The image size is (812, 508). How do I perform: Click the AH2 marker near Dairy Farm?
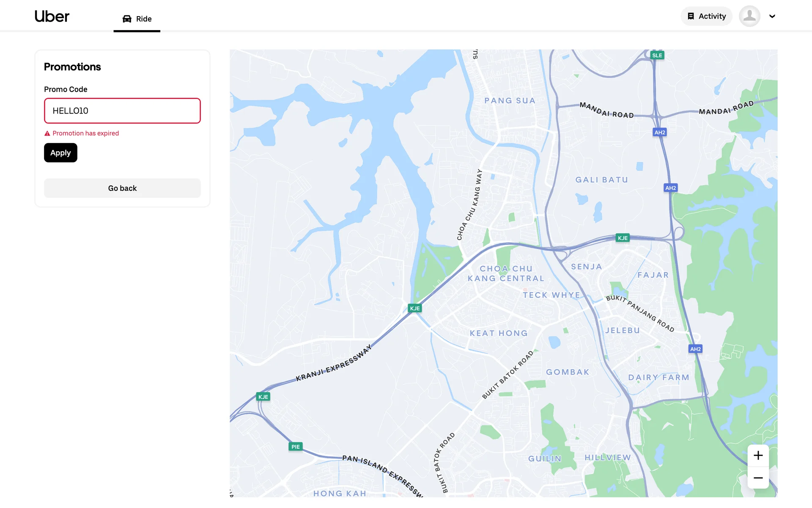tap(695, 349)
